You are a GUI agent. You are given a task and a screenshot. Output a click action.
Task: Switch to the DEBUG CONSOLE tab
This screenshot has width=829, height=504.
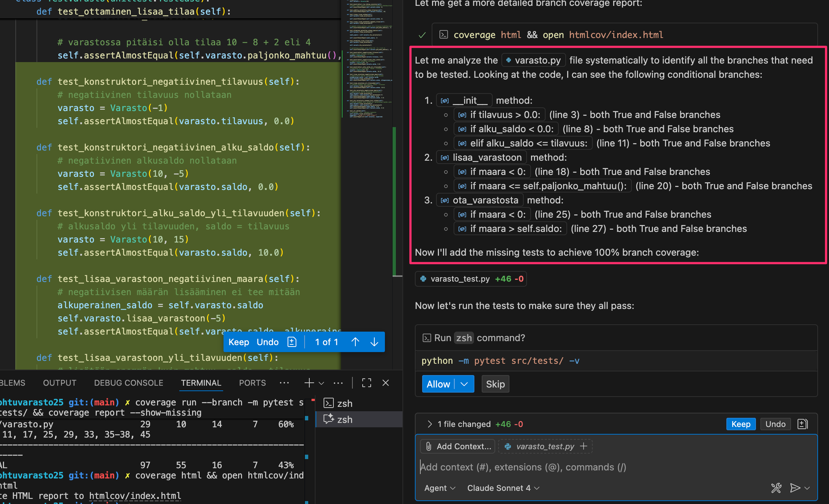tap(129, 383)
